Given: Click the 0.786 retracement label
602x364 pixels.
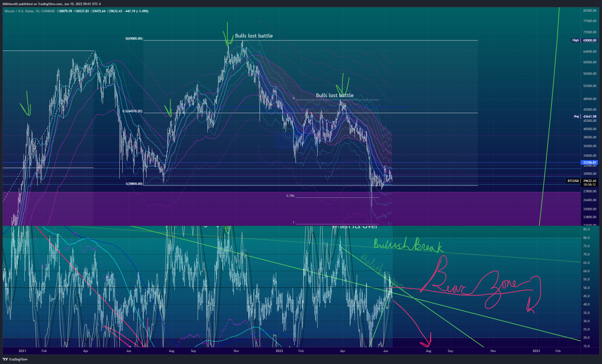Looking at the screenshot, I should tap(290, 196).
